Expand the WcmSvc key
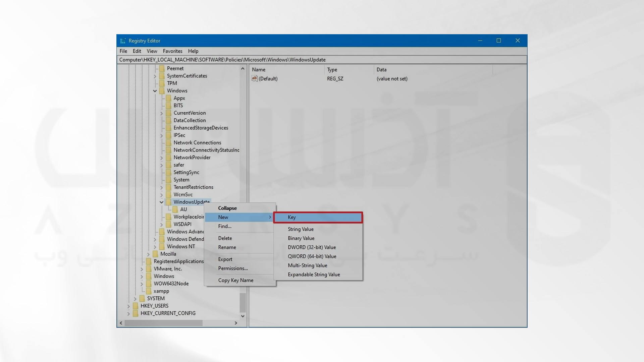Screen dimensions: 644x362 pyautogui.click(x=161, y=195)
